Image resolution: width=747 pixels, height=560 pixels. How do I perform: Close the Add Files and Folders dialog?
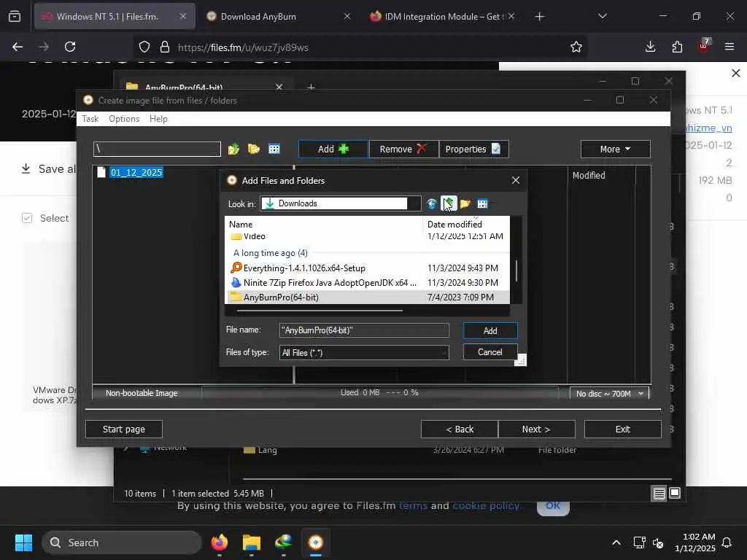[516, 181]
